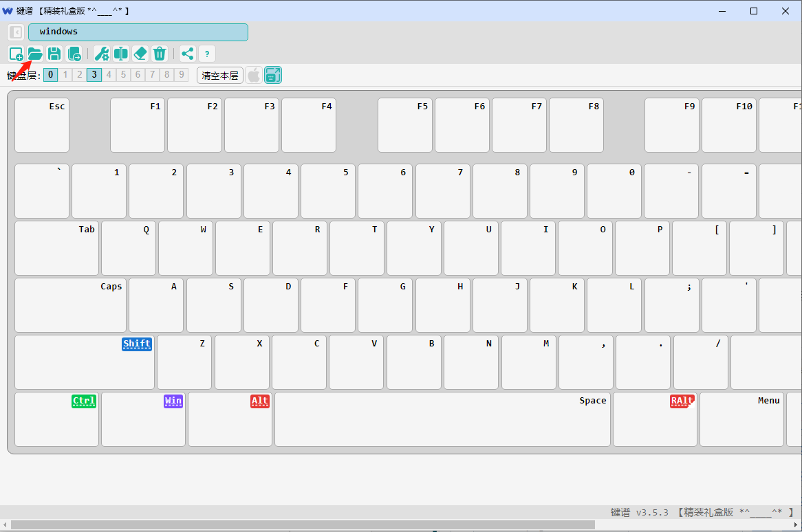Image resolution: width=802 pixels, height=532 pixels.
Task: Click the trash can delete icon
Action: 160,54
